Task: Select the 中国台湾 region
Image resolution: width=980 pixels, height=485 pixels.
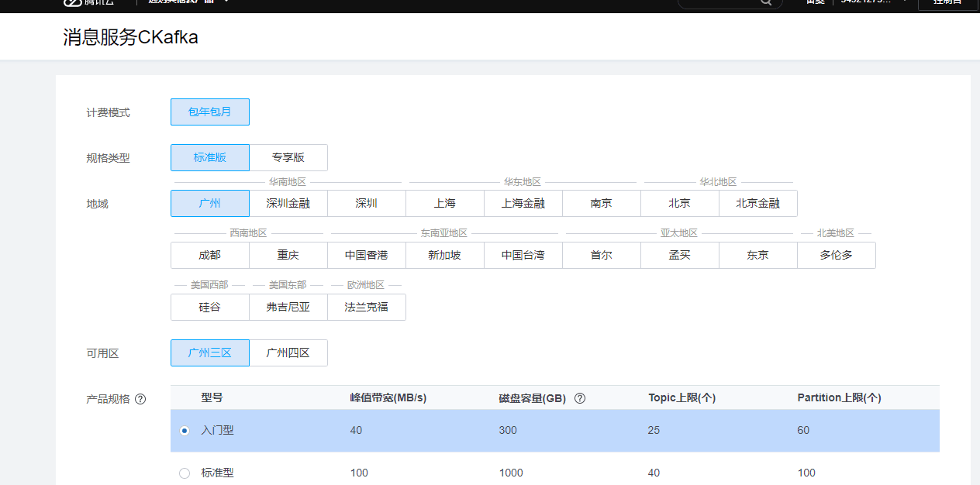Action: [x=523, y=255]
